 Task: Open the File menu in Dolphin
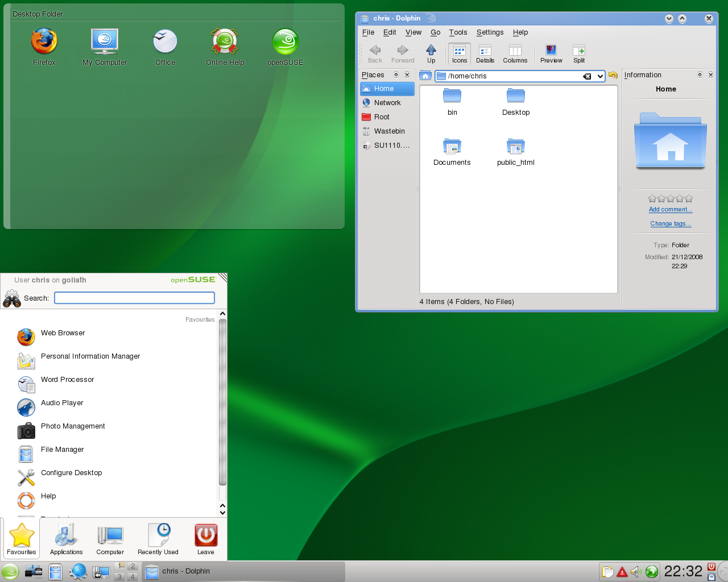click(x=369, y=32)
